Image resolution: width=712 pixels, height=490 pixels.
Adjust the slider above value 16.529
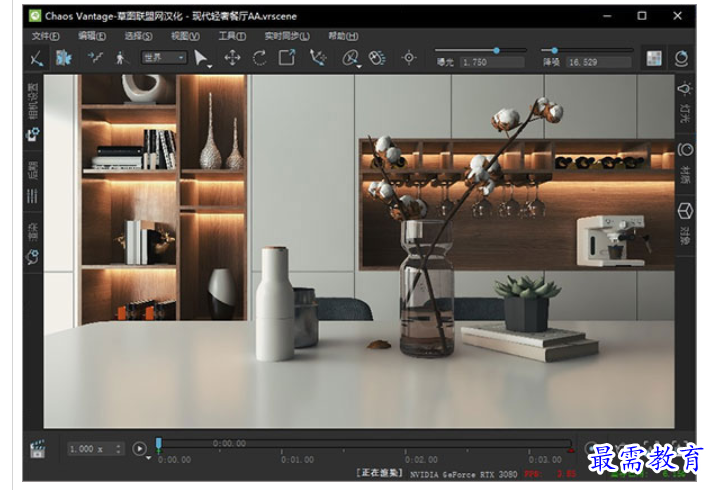pyautogui.click(x=554, y=50)
